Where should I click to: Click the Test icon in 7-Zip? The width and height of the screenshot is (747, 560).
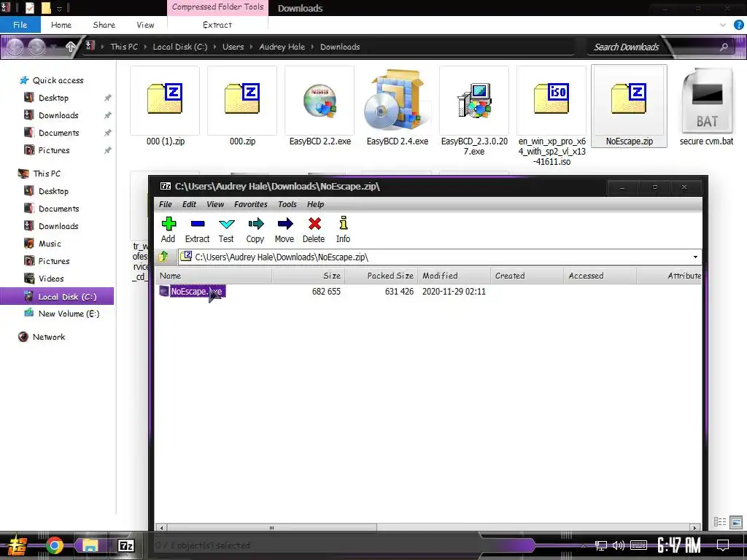coord(226,230)
